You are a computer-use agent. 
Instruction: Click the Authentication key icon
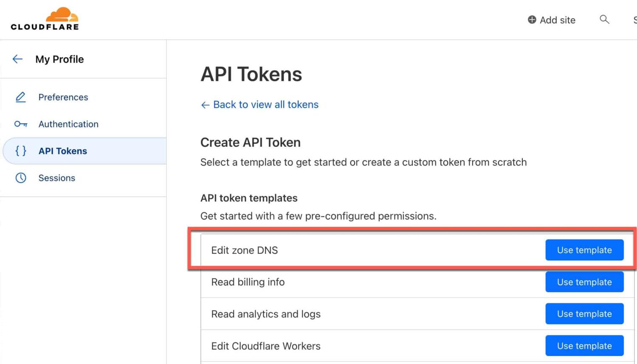pos(20,124)
